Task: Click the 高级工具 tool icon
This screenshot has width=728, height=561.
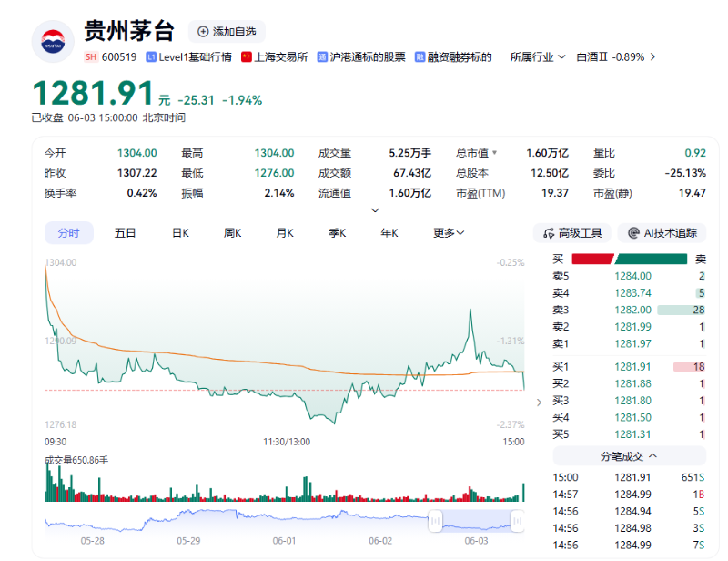Action: [x=549, y=233]
